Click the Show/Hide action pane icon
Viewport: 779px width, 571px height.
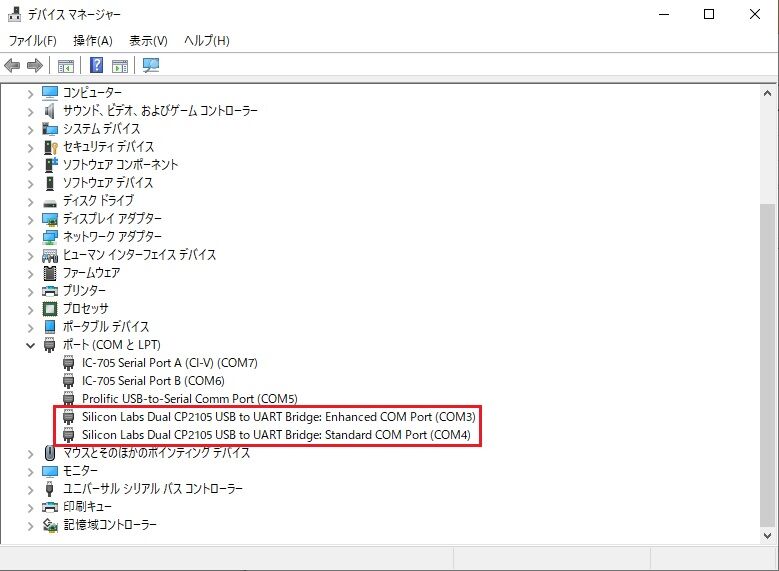[120, 66]
